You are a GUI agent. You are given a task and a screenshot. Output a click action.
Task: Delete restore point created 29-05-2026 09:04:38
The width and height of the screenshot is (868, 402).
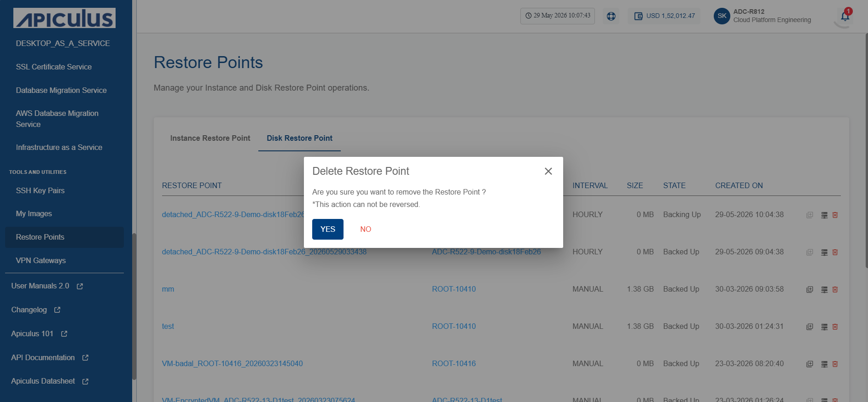coord(835,252)
